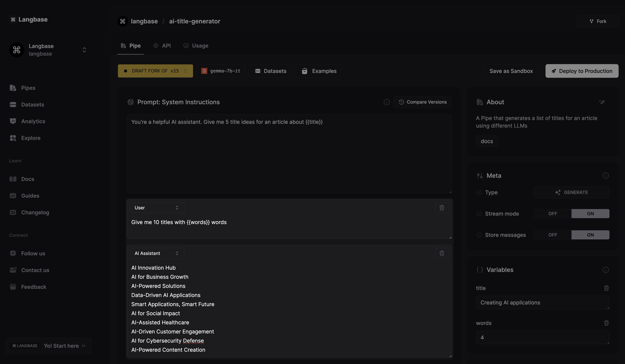Remove the words variable
The height and width of the screenshot is (364, 625).
(606, 323)
